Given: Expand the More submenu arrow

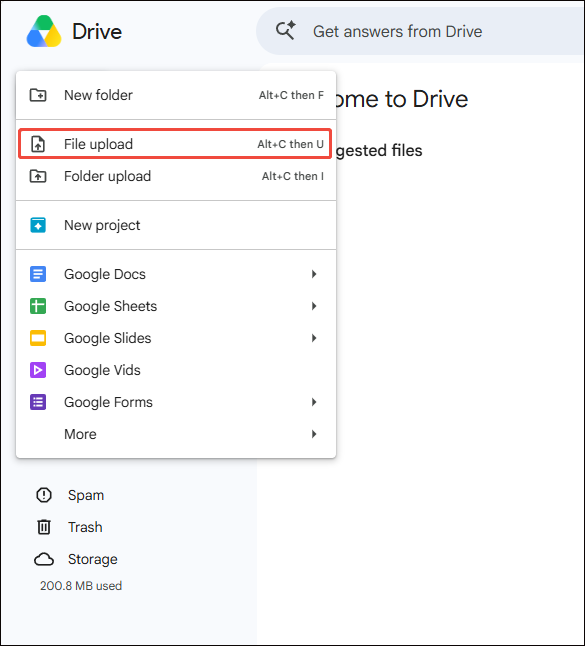Looking at the screenshot, I should coord(314,434).
